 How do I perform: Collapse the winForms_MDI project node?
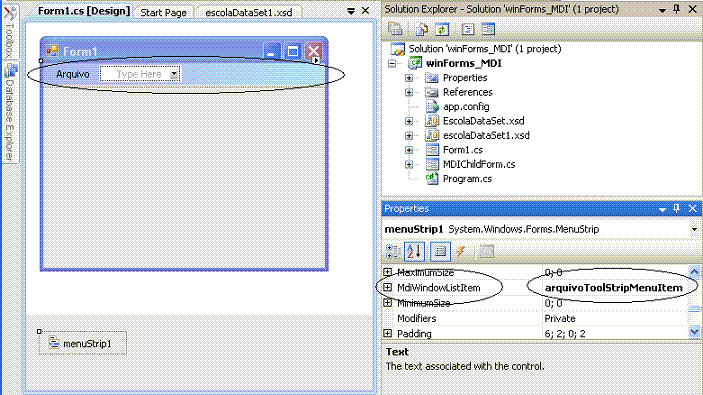(392, 64)
